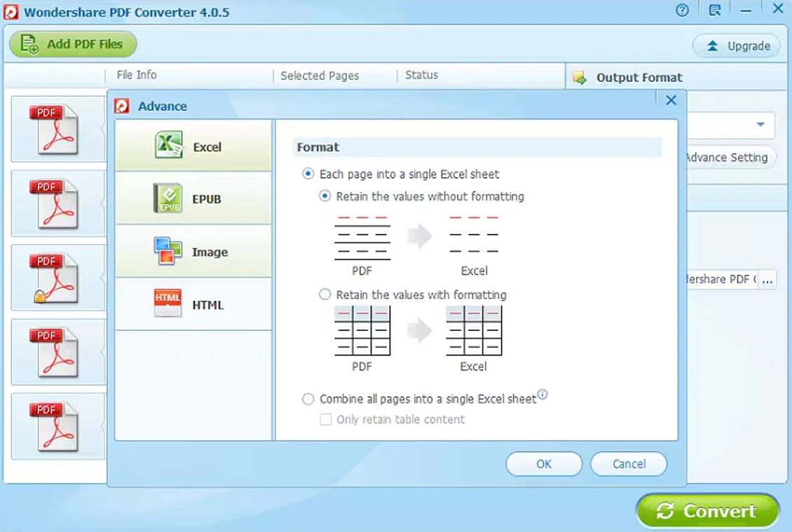Click the Output Format panel icon
Viewport: 792px width, 532px height.
click(580, 78)
